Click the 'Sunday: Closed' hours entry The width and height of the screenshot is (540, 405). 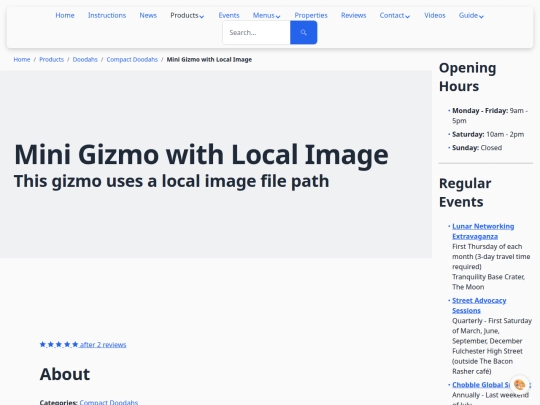click(477, 148)
